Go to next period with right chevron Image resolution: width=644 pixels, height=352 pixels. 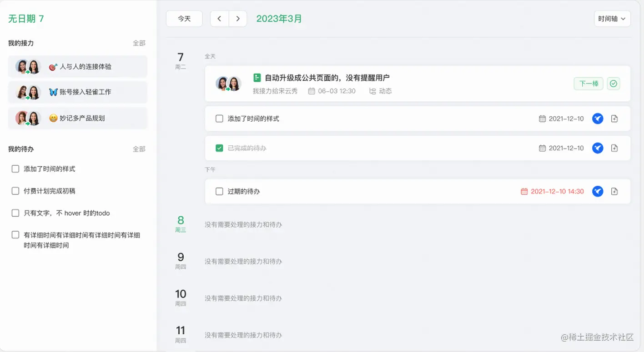(x=237, y=19)
